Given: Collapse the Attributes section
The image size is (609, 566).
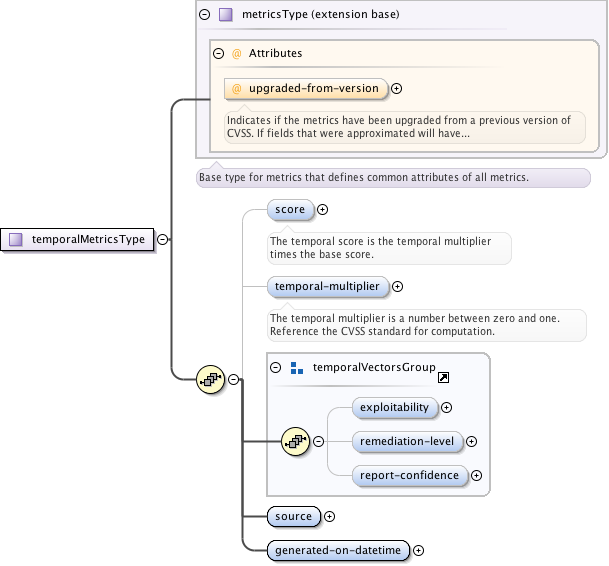Looking at the screenshot, I should pos(219,53).
